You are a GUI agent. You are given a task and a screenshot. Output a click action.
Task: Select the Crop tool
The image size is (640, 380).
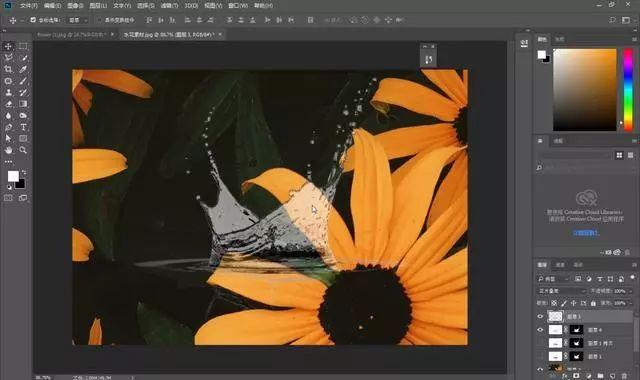(8, 69)
